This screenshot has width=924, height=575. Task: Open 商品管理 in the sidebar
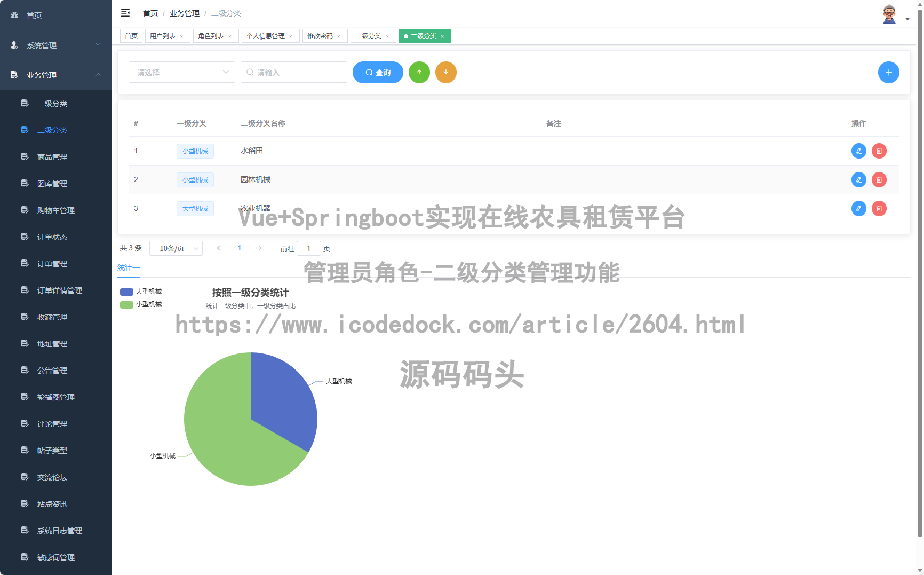(x=52, y=156)
